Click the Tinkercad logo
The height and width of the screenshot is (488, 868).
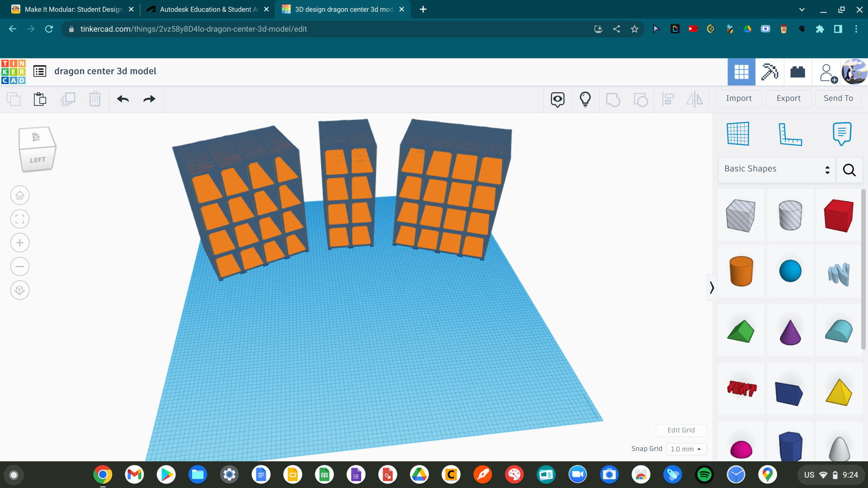[14, 71]
